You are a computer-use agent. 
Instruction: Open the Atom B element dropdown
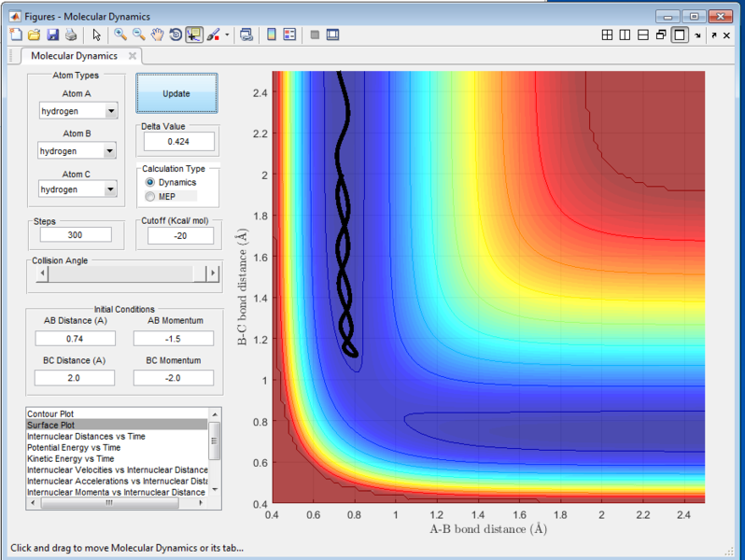[109, 151]
